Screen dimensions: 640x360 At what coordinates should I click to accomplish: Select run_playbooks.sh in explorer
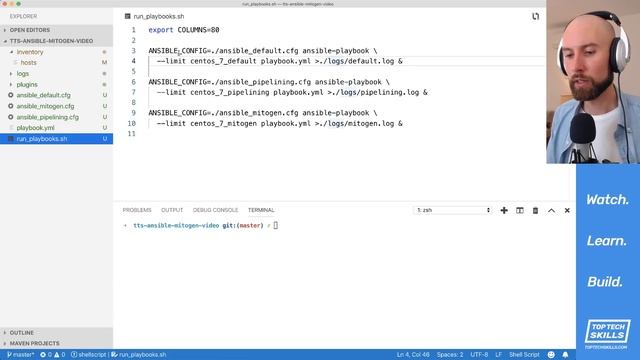tap(56, 139)
